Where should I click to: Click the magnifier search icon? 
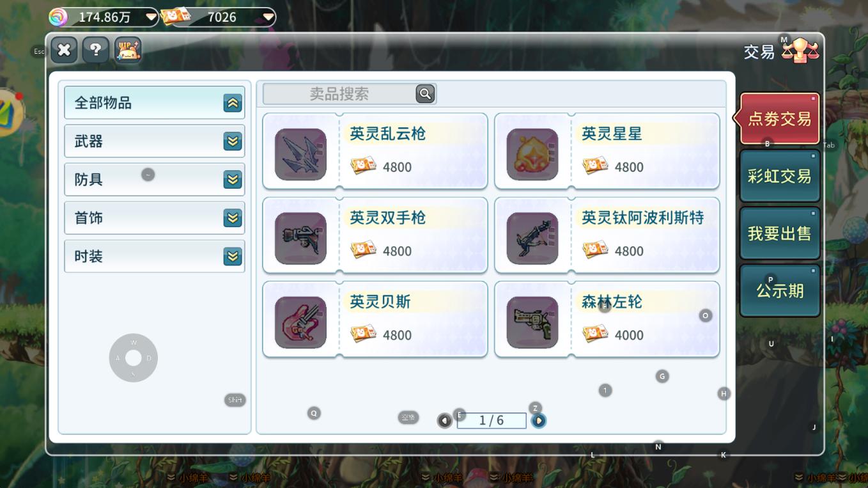click(425, 94)
